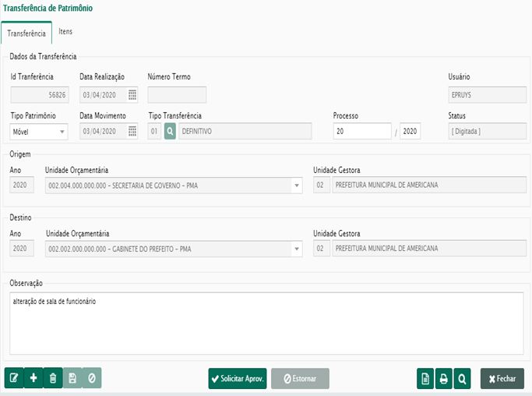The height and width of the screenshot is (396, 532).
Task: Click the Status field showing Digitada
Action: [x=488, y=131]
